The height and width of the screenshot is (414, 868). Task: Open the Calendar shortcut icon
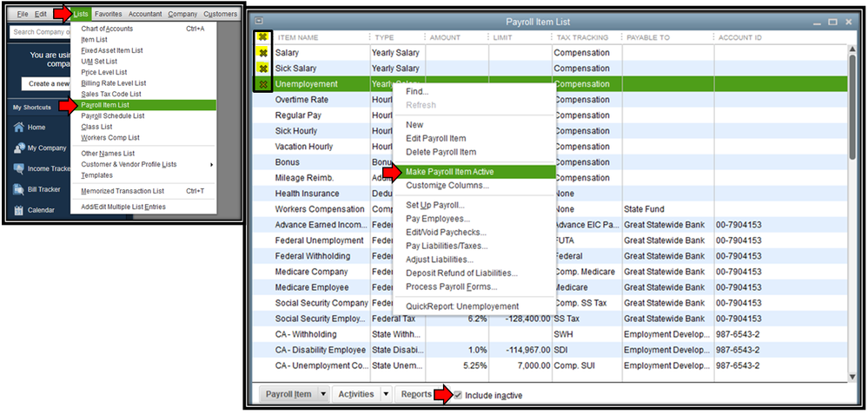(19, 210)
